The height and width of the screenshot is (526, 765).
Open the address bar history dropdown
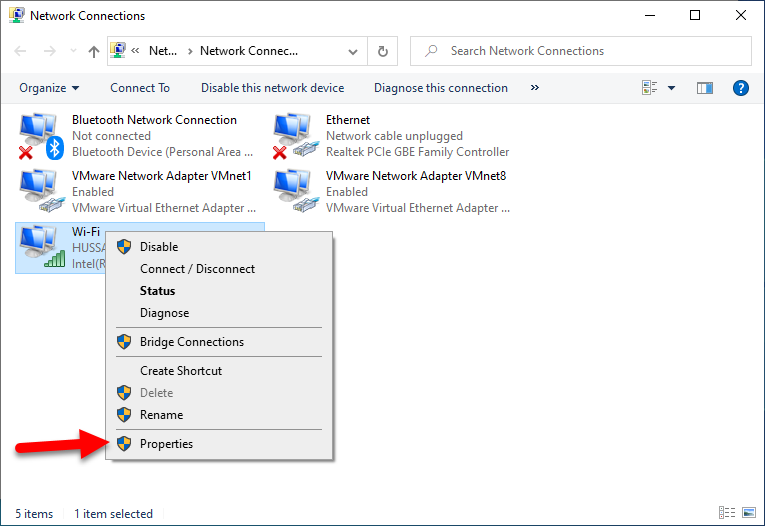click(353, 51)
